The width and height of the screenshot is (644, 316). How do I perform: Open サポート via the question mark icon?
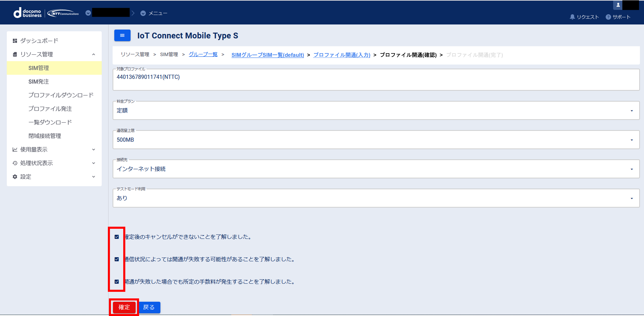click(608, 17)
